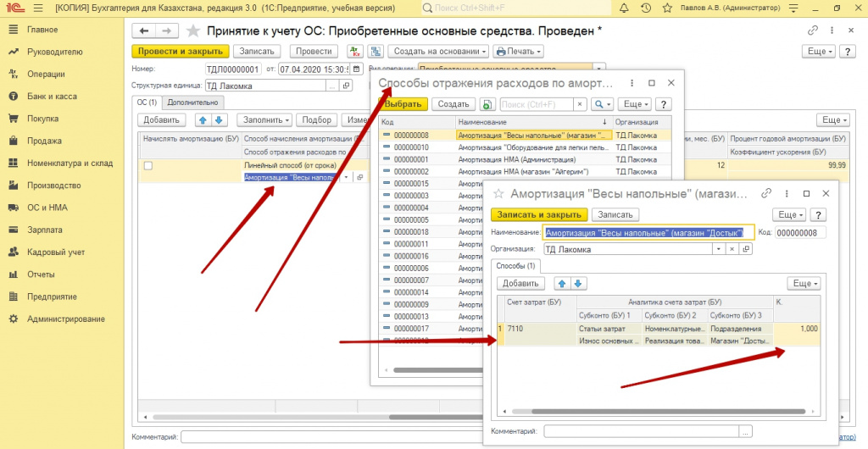Open ОС и НМА section in sidebar
The width and height of the screenshot is (868, 449).
47,208
